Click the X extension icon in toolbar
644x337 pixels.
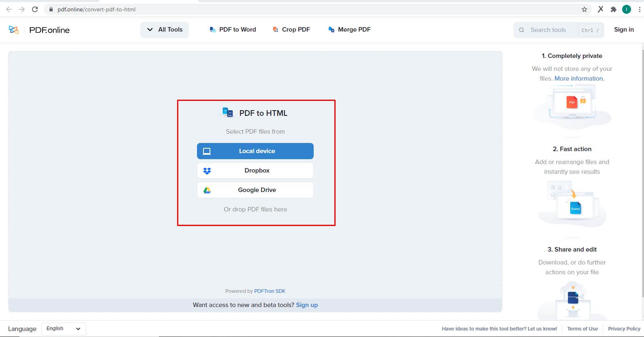click(601, 9)
